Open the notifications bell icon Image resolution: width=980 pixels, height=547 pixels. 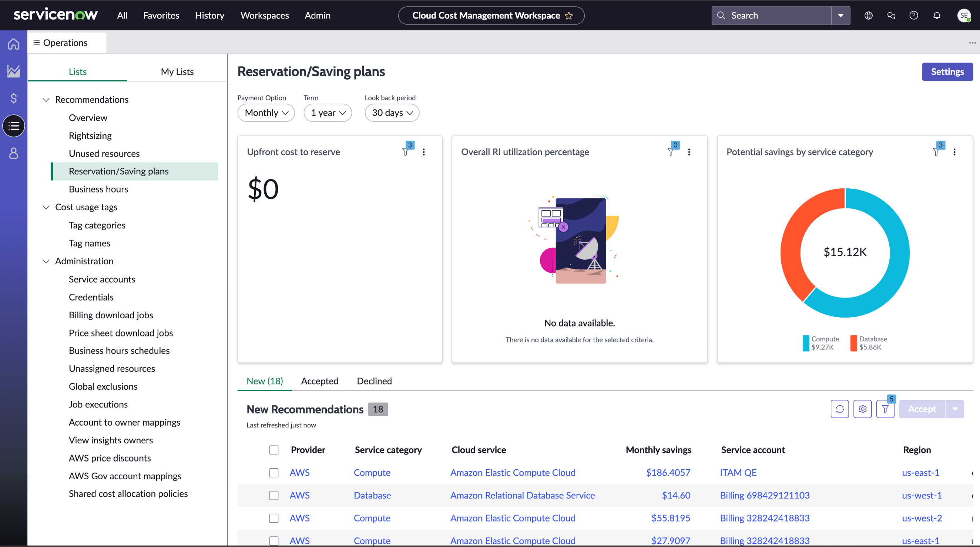[x=937, y=16]
